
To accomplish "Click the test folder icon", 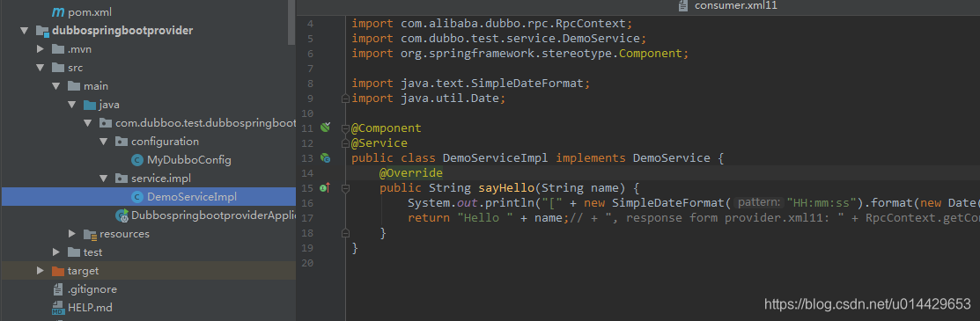I will tap(74, 252).
